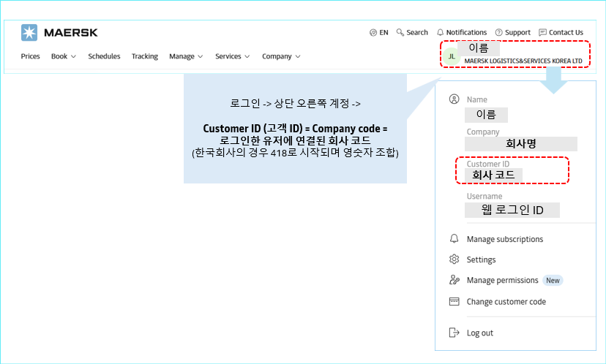Click the Maersk star logo
Viewport: 606px width, 364px height.
tap(29, 32)
